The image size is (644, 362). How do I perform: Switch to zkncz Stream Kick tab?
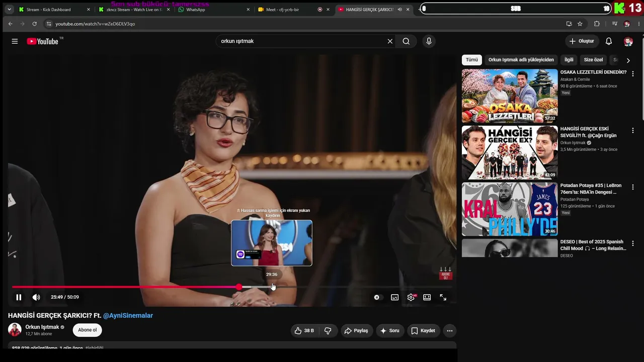(x=133, y=10)
